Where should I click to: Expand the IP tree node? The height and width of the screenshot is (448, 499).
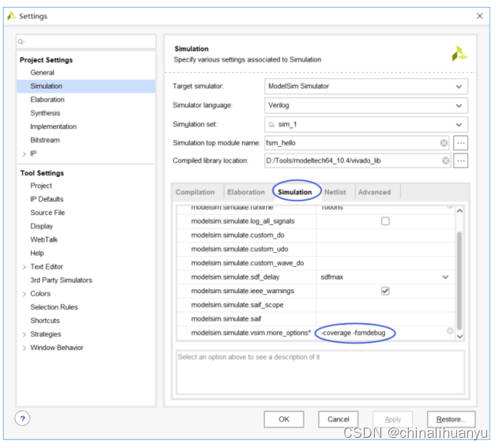[25, 154]
